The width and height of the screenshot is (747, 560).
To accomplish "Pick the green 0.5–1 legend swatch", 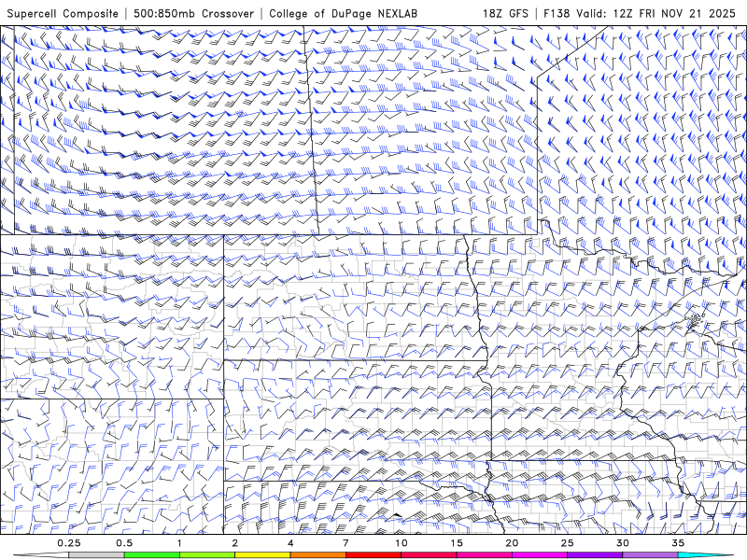I will point(152,555).
